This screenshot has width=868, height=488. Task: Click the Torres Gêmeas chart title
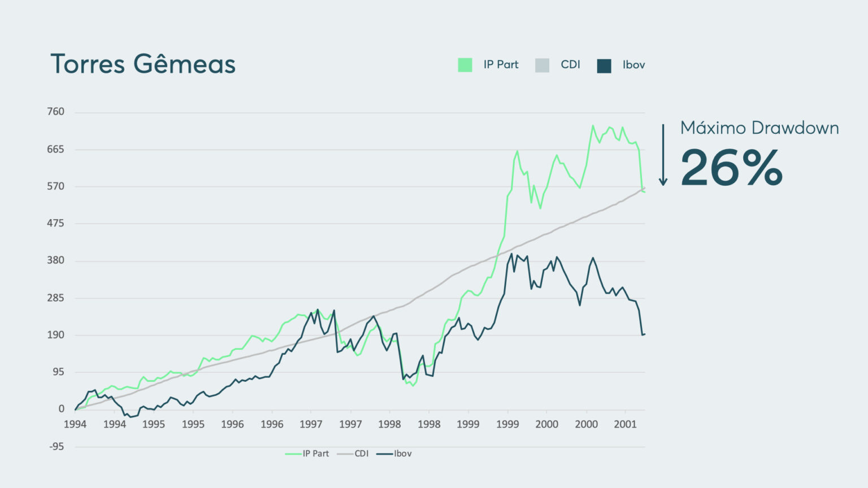(x=143, y=64)
